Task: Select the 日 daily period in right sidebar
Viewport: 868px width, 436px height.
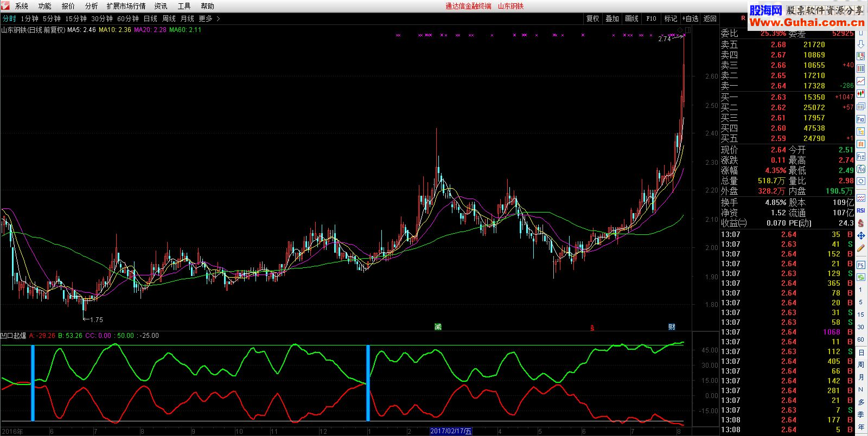Action: tap(861, 352)
